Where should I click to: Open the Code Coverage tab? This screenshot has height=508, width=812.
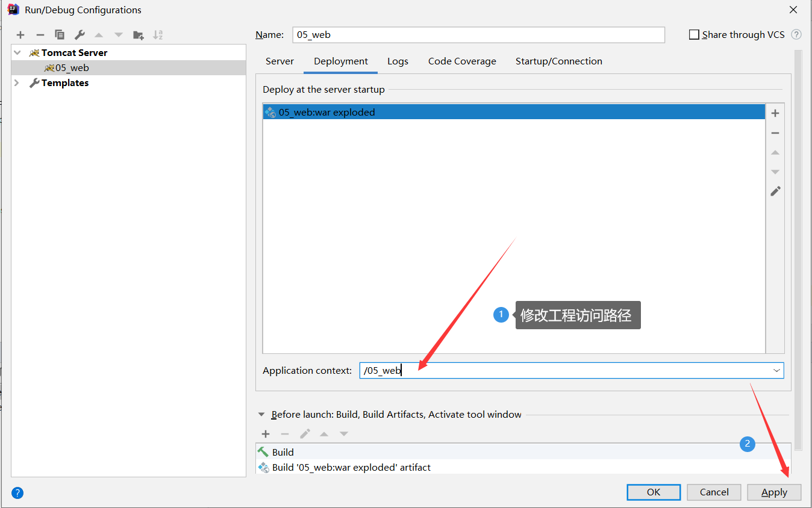coord(461,61)
